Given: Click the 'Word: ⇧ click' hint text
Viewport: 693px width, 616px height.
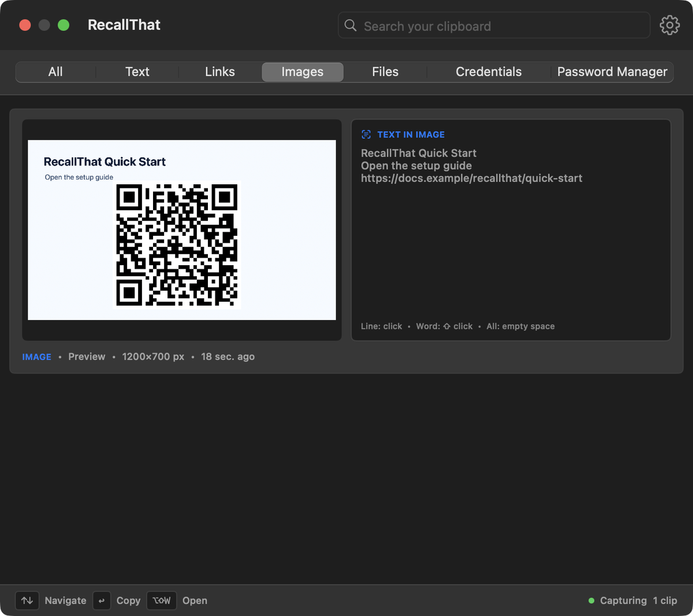Looking at the screenshot, I should [445, 326].
